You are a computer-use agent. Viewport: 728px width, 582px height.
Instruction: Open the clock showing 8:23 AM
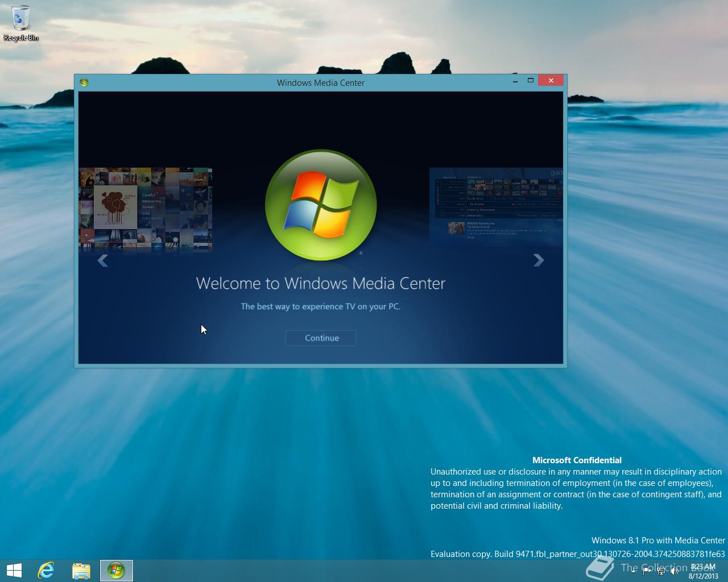[703, 571]
